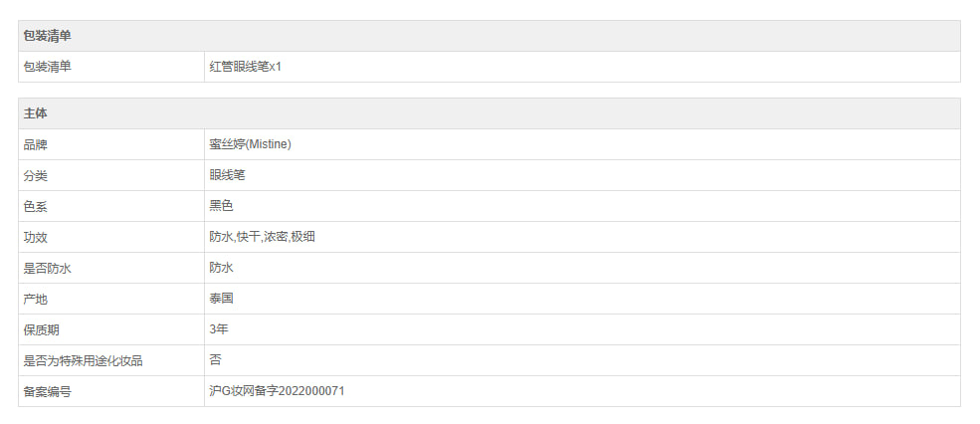Click the 包装清单 section header

pyautogui.click(x=47, y=36)
